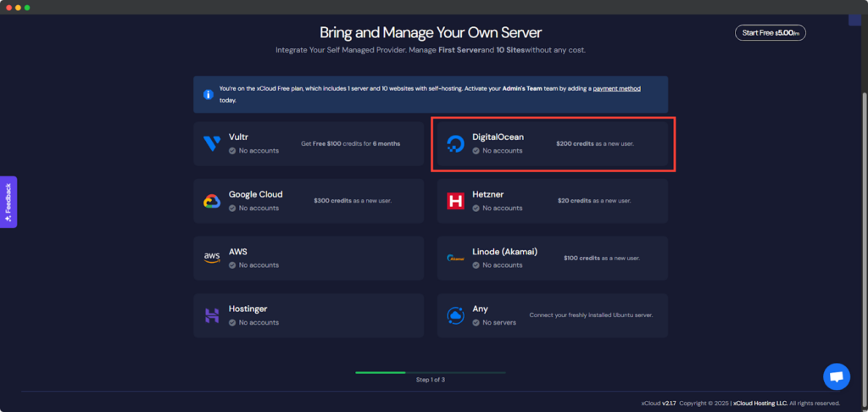
Task: Click the info icon in notice banner
Action: (x=208, y=94)
